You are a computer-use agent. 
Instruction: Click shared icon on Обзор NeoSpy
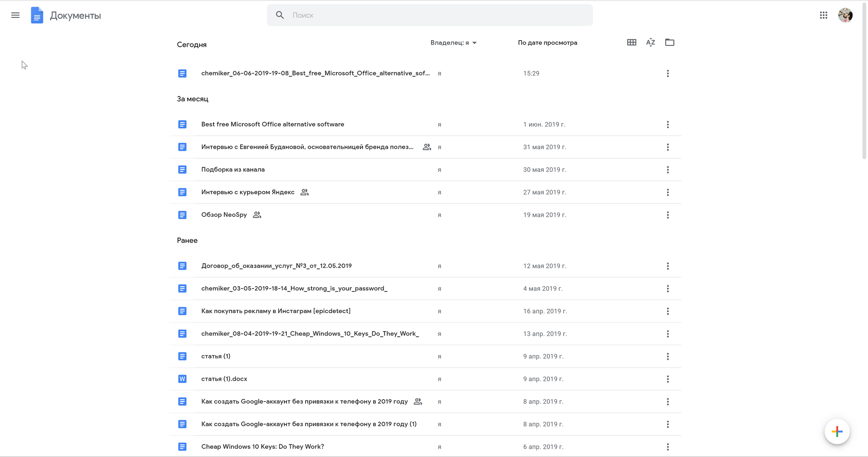(x=257, y=215)
